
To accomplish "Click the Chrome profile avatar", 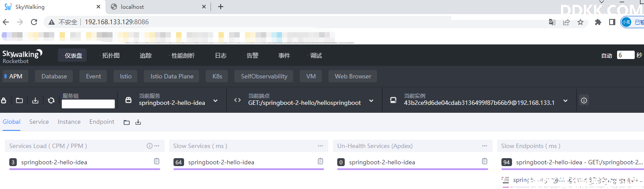I will (x=626, y=22).
